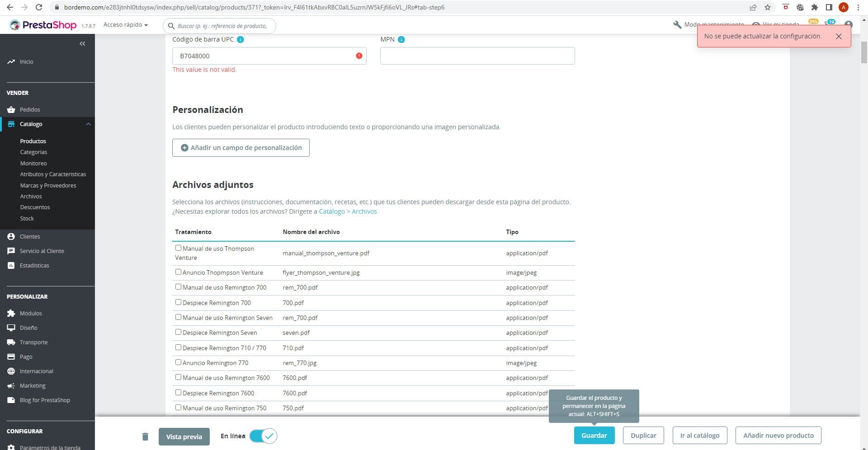This screenshot has width=868, height=450.
Task: Click the Blog for PrestaShop icon
Action: coord(11,400)
